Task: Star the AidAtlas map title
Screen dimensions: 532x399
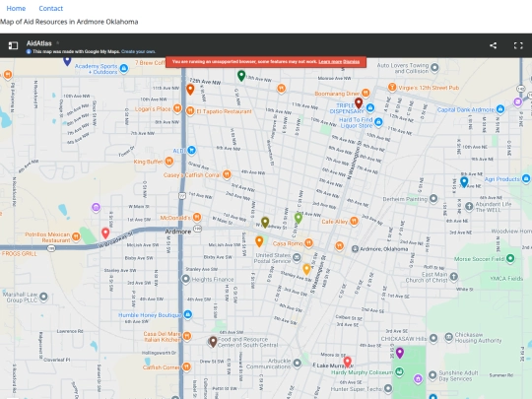Action: 58,43
